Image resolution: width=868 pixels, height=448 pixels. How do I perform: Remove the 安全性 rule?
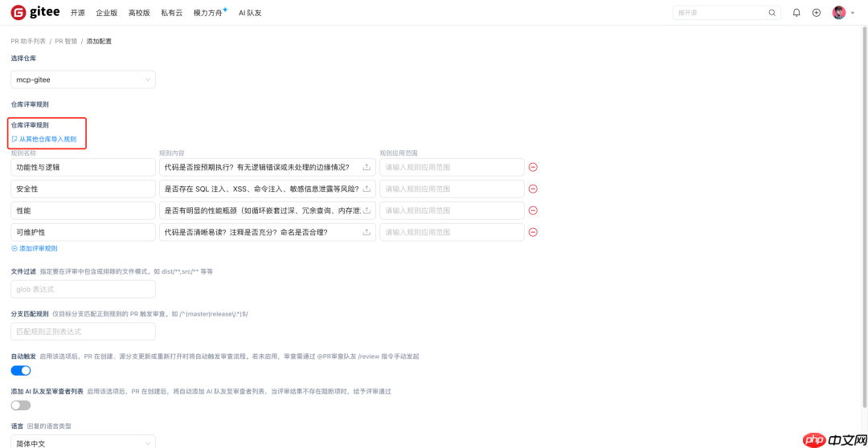point(533,189)
